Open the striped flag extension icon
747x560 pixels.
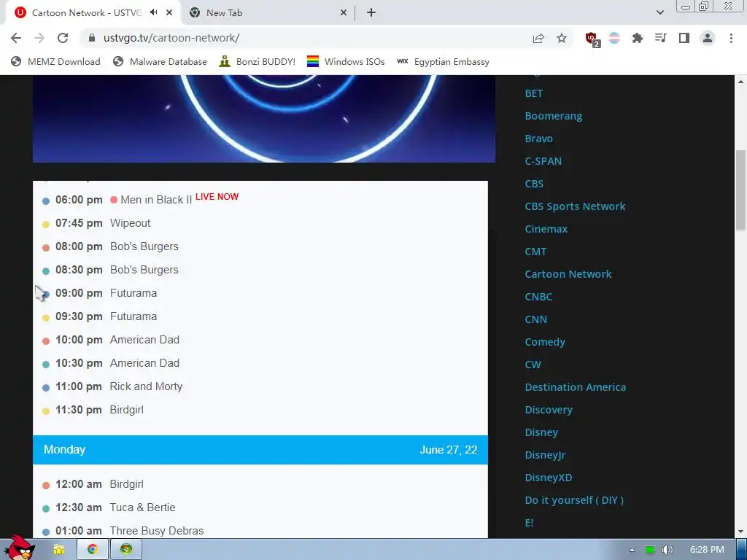click(614, 38)
